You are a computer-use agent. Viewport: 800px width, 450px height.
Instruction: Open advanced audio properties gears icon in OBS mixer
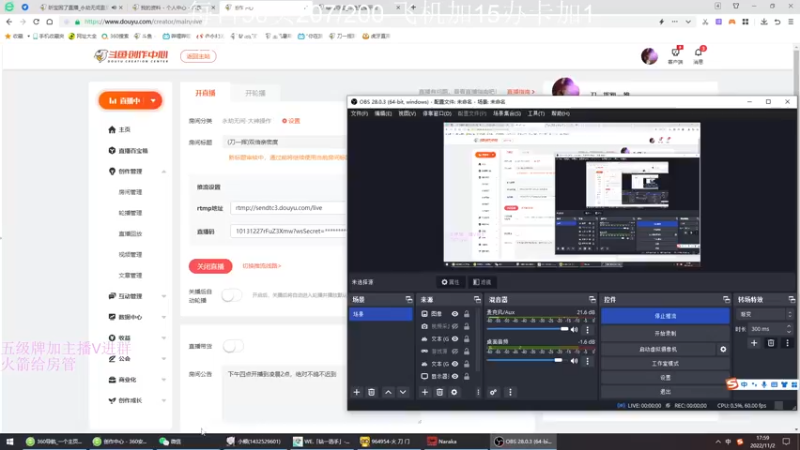click(x=493, y=392)
